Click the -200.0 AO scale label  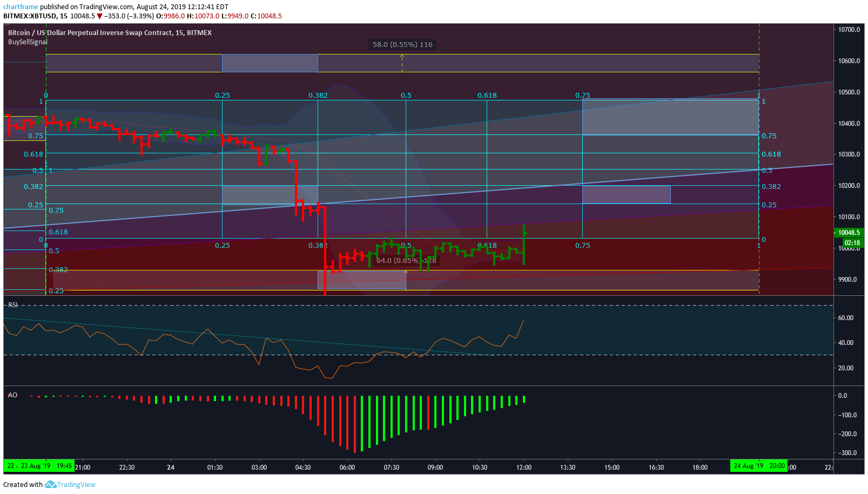point(846,434)
